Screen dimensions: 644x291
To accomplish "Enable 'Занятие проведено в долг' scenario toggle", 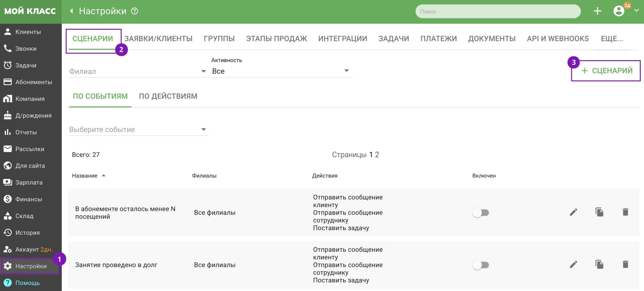I will (x=481, y=265).
